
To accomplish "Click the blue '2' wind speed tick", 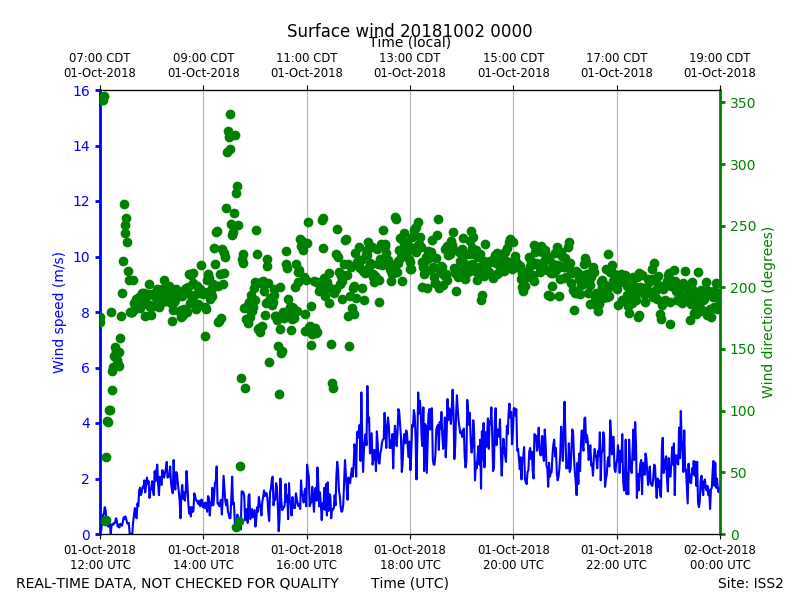I will (x=86, y=479).
